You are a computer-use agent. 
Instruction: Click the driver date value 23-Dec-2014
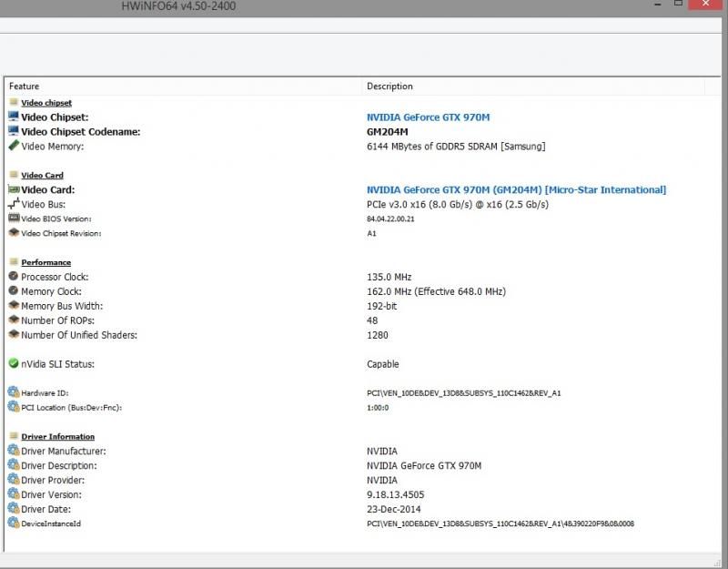tap(394, 509)
